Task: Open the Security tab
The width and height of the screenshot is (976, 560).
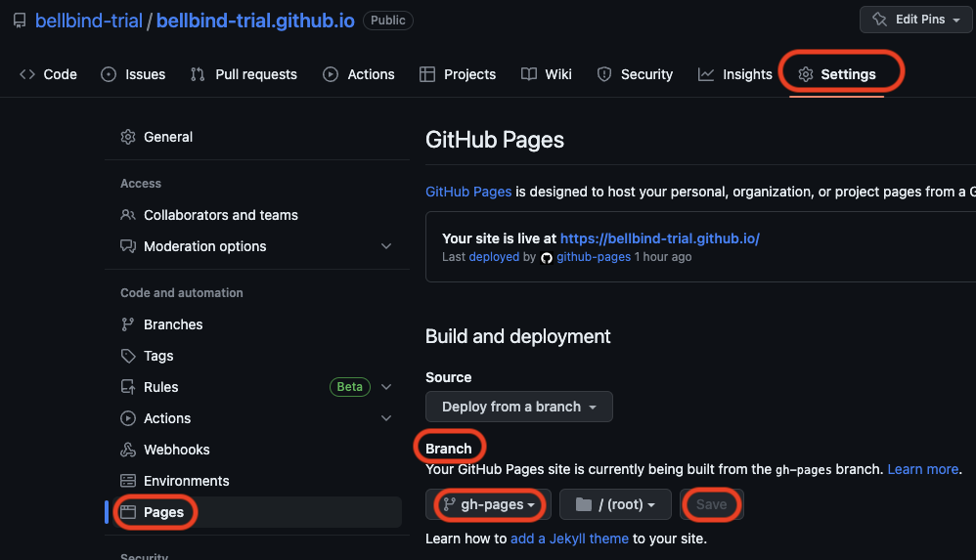Action: 635,74
